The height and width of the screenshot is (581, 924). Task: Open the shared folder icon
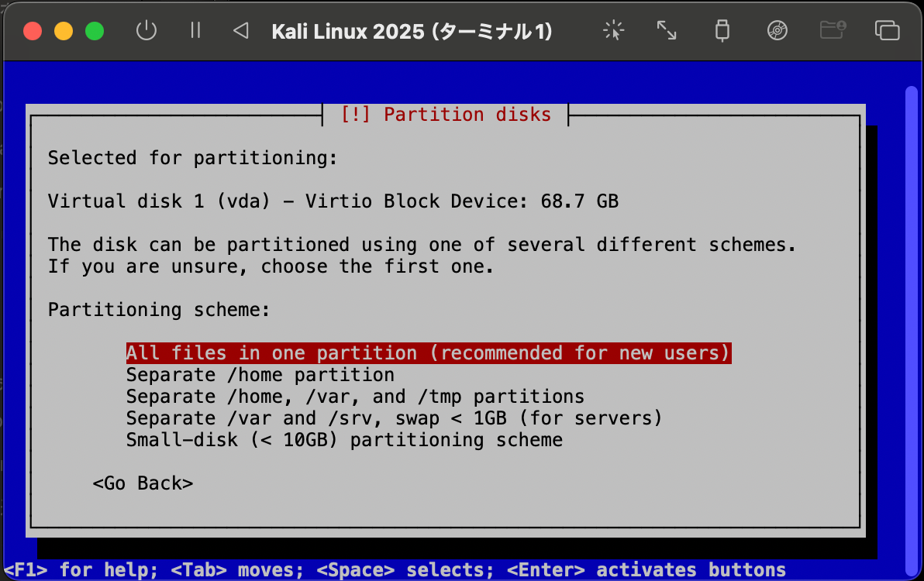[833, 30]
